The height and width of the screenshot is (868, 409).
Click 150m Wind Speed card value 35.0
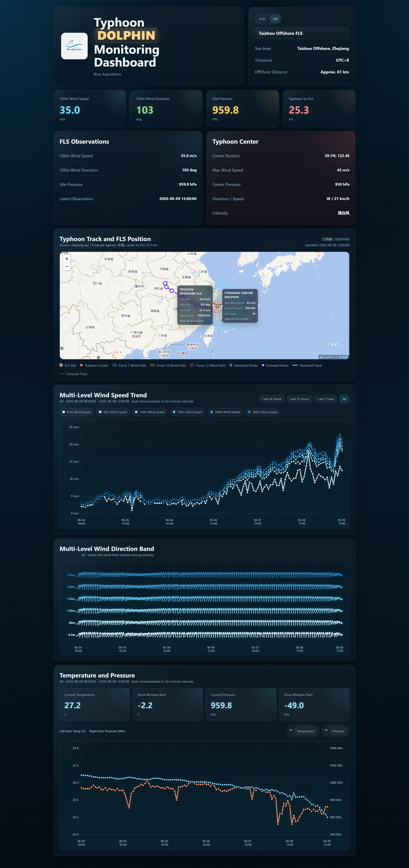[x=70, y=110]
